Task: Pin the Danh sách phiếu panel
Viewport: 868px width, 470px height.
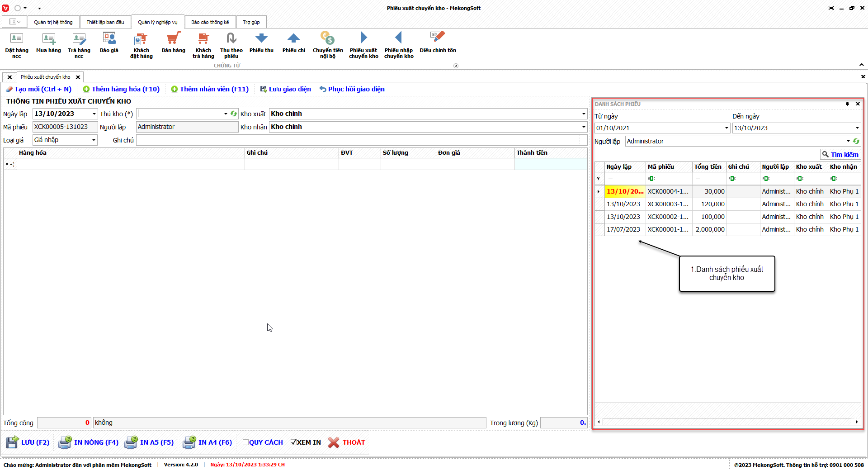Action: tap(847, 104)
